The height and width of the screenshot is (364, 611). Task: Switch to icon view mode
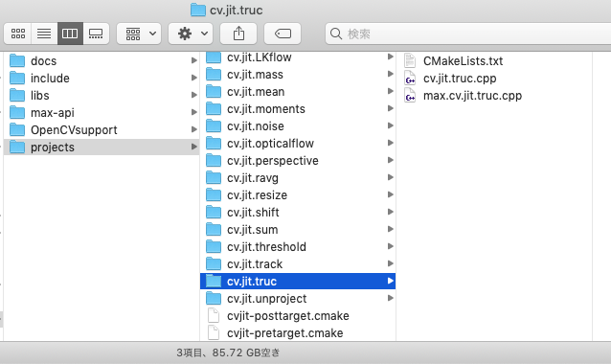[x=18, y=34]
